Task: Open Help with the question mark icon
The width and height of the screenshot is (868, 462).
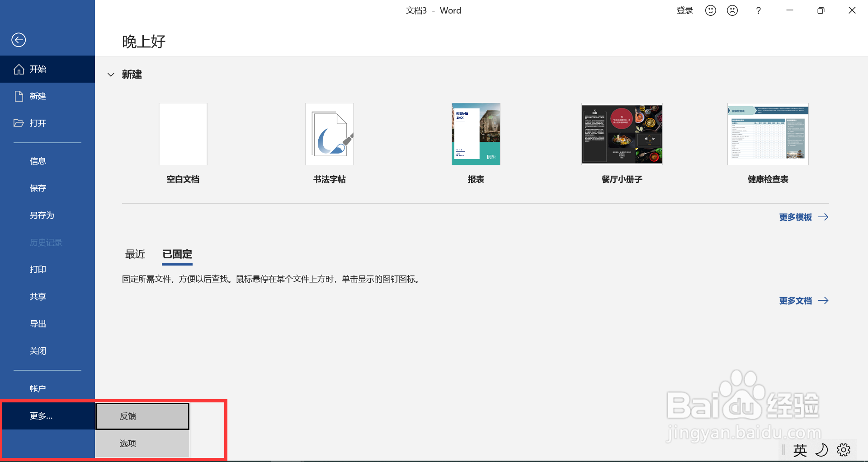Action: (759, 10)
